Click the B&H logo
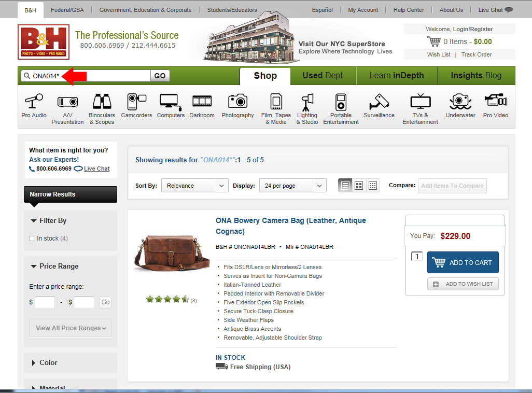The height and width of the screenshot is (393, 532). pyautogui.click(x=44, y=42)
